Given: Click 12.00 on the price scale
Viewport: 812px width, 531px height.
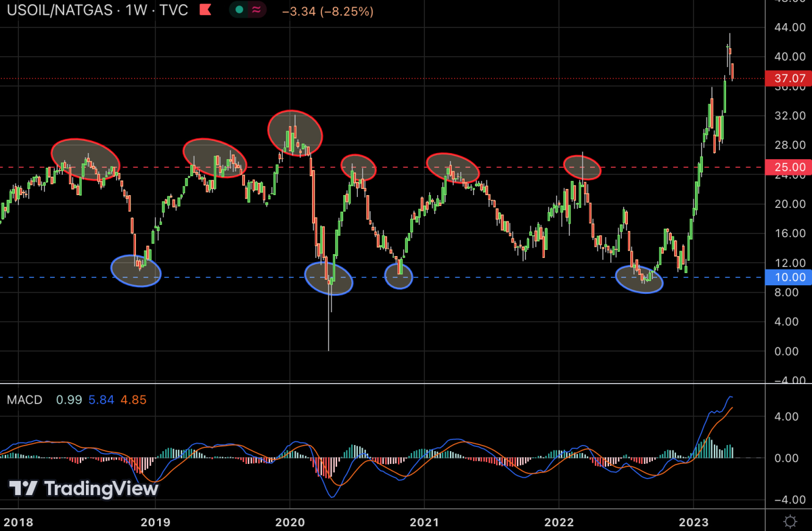Looking at the screenshot, I should pyautogui.click(x=790, y=263).
